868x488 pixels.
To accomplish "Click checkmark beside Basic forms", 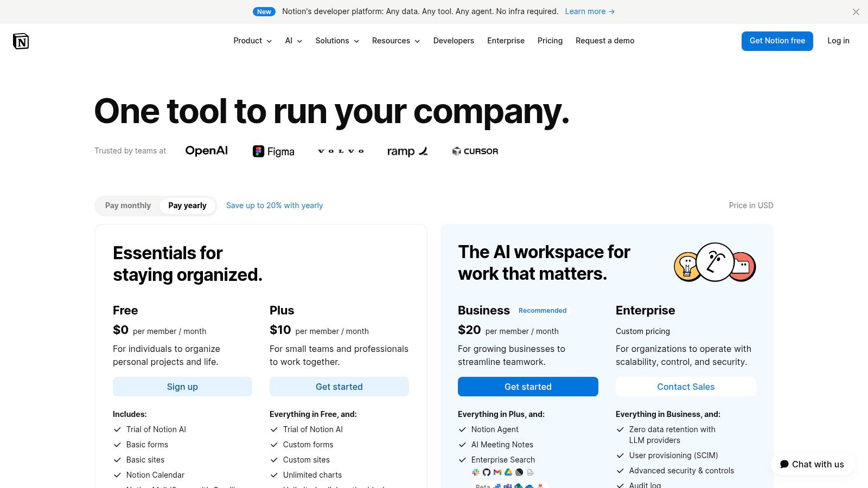I will 117,445.
